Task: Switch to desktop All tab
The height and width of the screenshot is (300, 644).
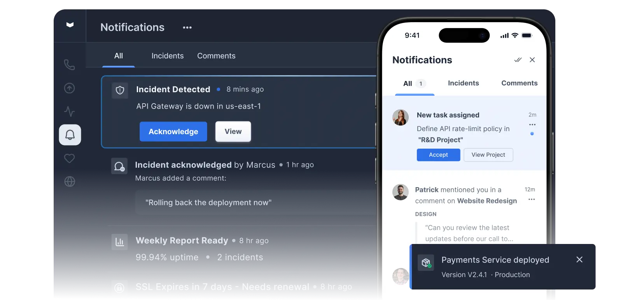Action: click(119, 56)
